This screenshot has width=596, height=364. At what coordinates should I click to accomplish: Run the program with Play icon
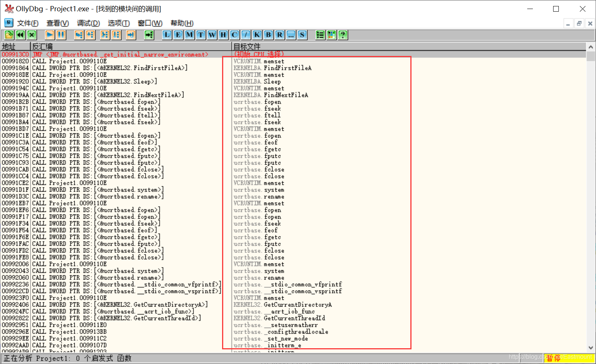point(50,35)
